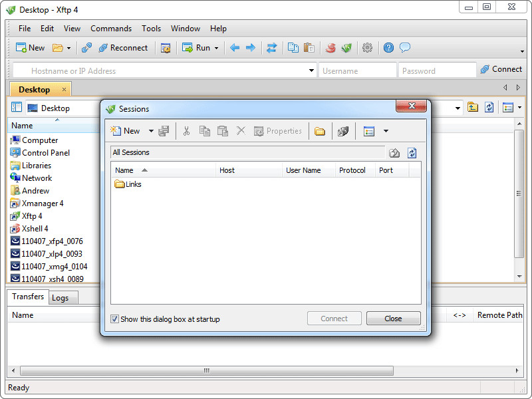532x399 pixels.
Task: Click the Paste clipboard icon in main toolbar
Action: pos(309,48)
